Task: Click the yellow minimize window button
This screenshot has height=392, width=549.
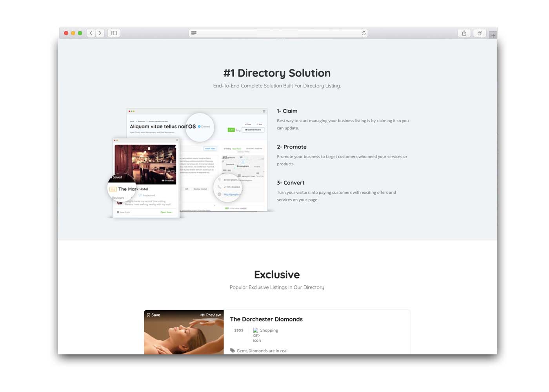Action: [x=73, y=33]
